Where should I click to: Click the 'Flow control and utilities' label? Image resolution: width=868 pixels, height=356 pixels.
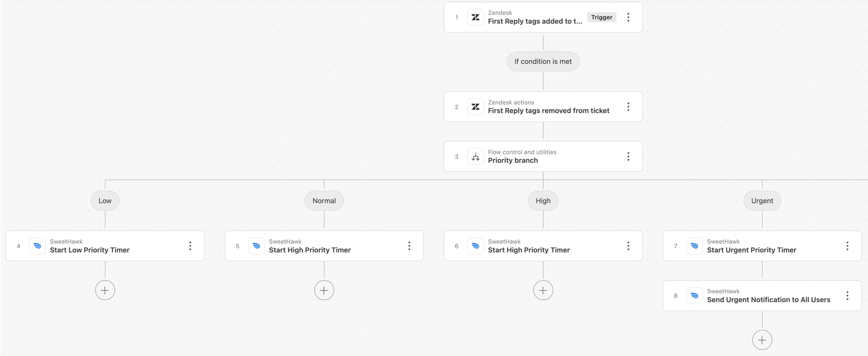point(522,152)
